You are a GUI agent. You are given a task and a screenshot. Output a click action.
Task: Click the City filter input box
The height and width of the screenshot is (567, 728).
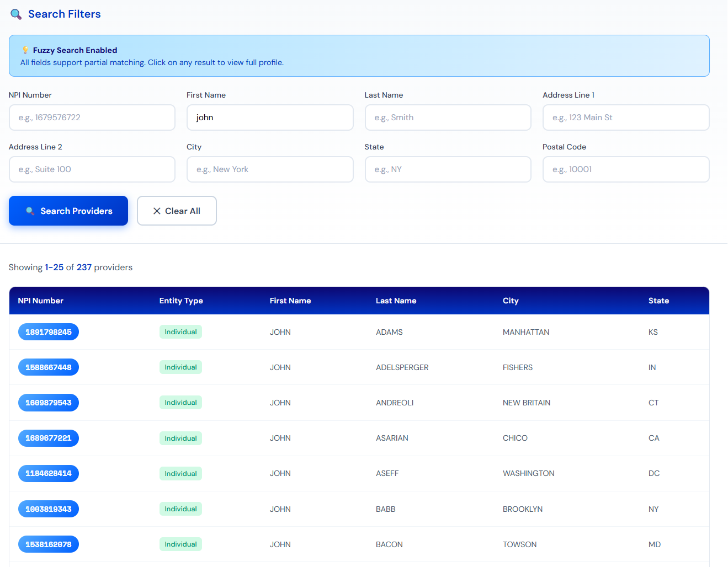[x=270, y=169]
